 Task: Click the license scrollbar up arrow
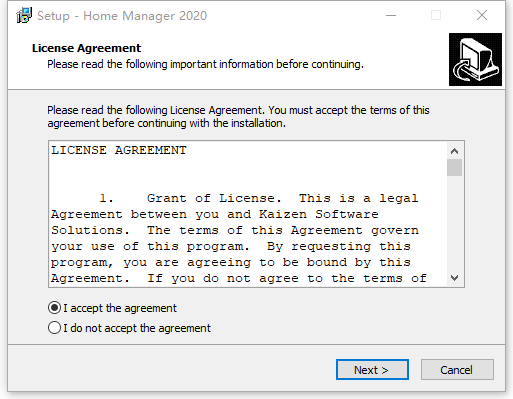tap(454, 151)
